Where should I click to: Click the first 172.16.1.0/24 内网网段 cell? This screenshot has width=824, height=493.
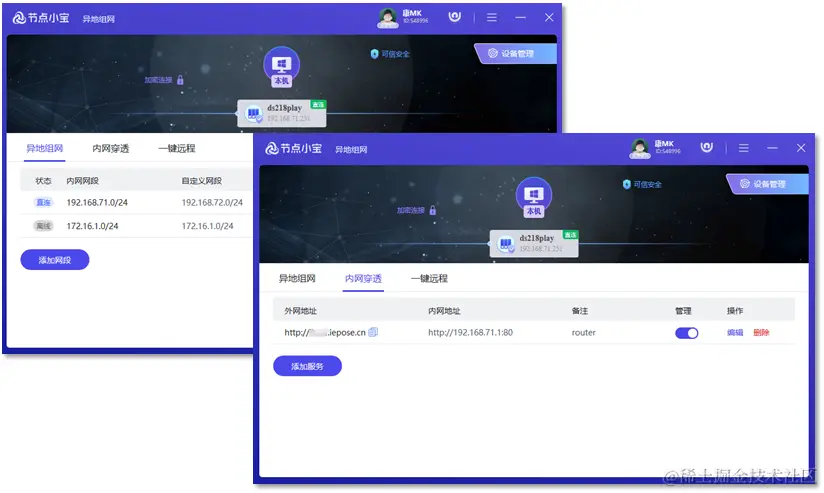point(92,226)
